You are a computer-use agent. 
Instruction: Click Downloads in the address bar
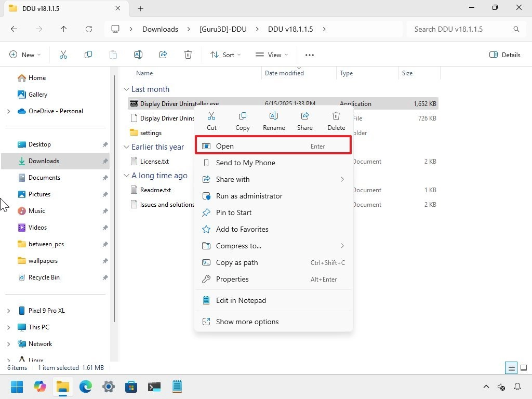tap(160, 29)
